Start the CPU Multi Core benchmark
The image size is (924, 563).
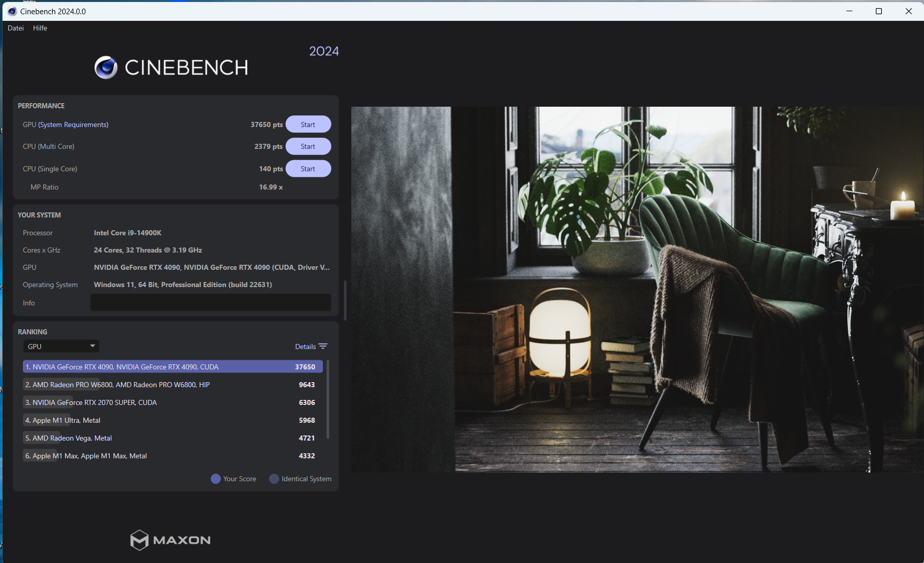point(308,146)
